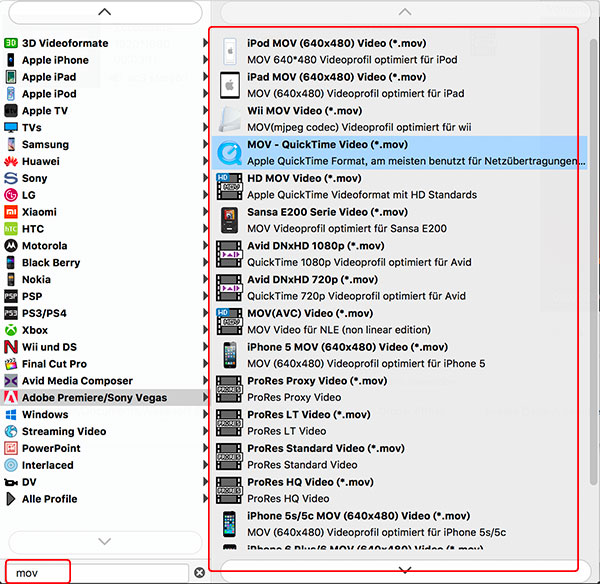
Task: Click the Avid Media Composer icon
Action: [x=11, y=380]
